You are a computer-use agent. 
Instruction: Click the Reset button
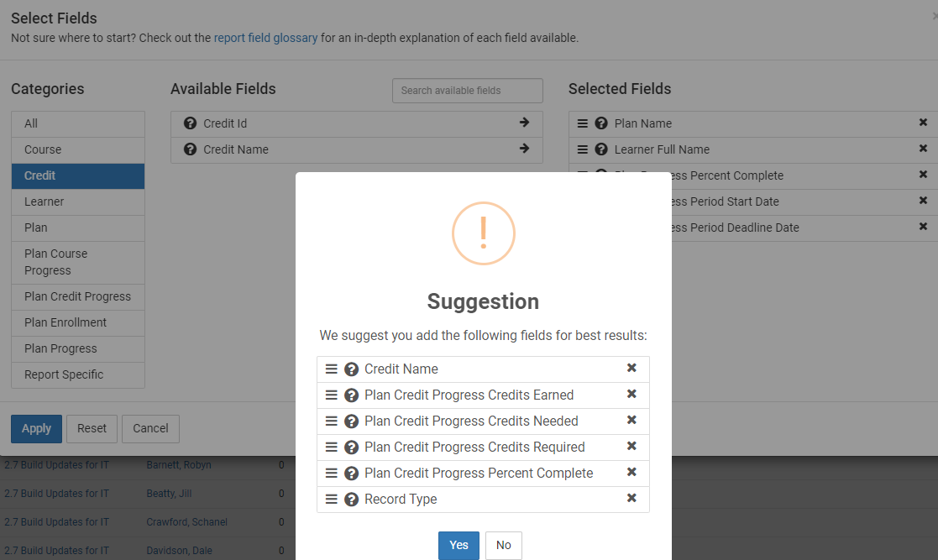(92, 428)
